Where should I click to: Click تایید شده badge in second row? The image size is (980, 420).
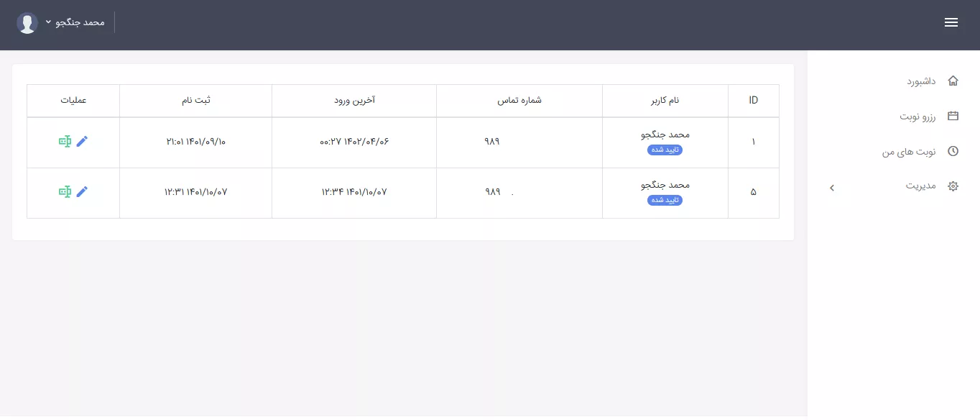point(665,200)
